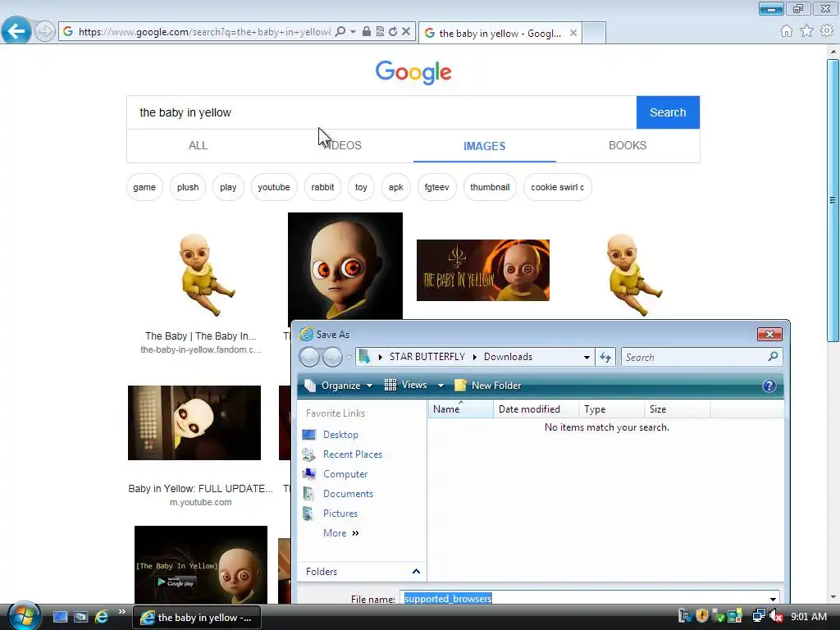Image resolution: width=840 pixels, height=630 pixels.
Task: Open the dark close-up baby face thumbnail
Action: click(x=345, y=267)
